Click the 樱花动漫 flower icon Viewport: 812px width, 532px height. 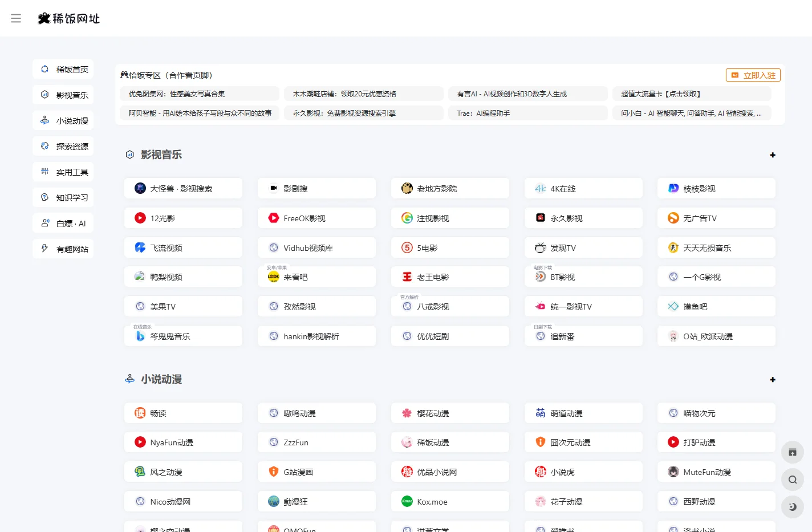407,413
